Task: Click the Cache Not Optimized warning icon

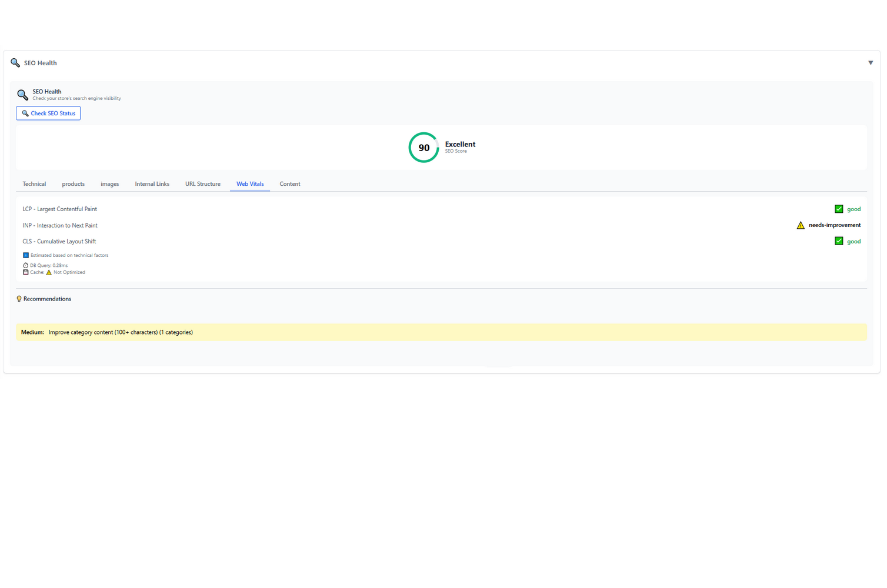Action: pos(49,272)
